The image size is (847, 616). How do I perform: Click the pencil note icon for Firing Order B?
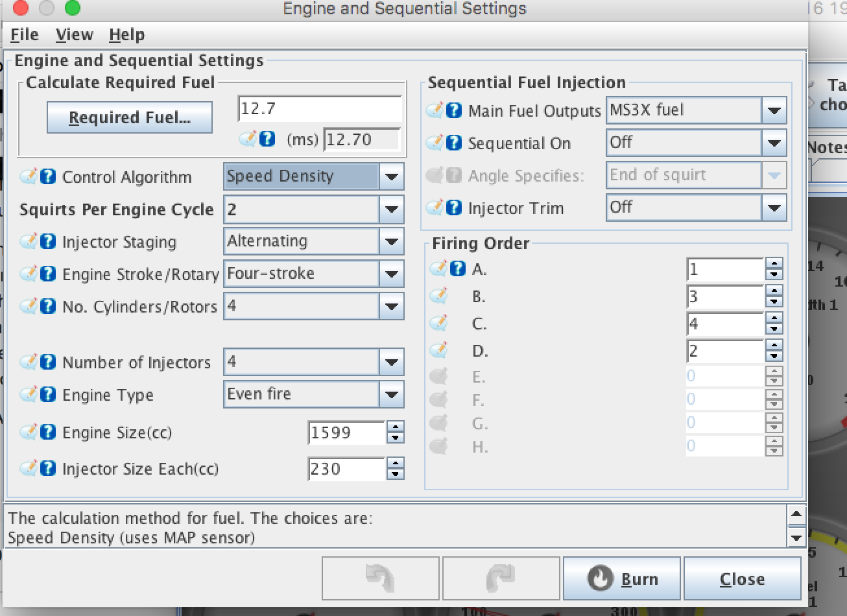pyautogui.click(x=439, y=296)
